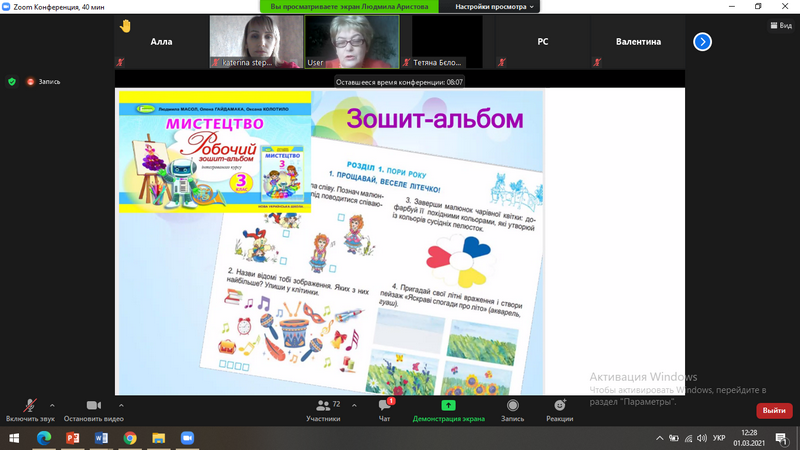Stop video with Остановить видео button

93,411
